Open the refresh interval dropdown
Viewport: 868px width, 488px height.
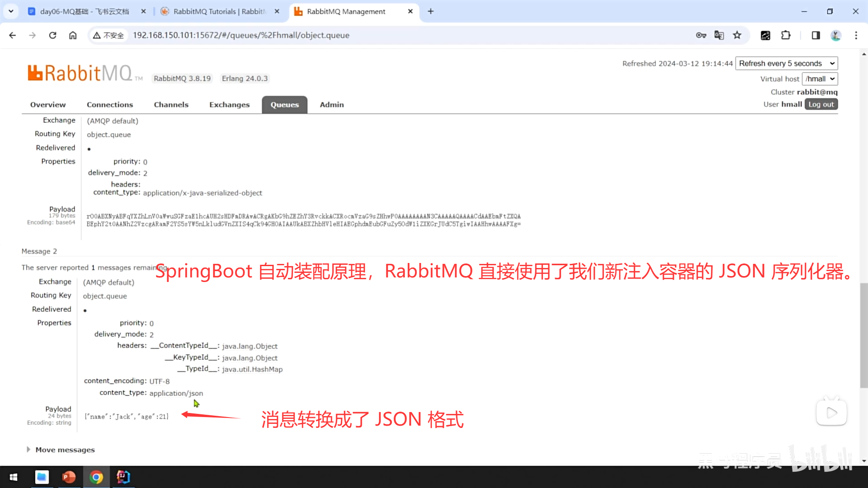point(786,63)
